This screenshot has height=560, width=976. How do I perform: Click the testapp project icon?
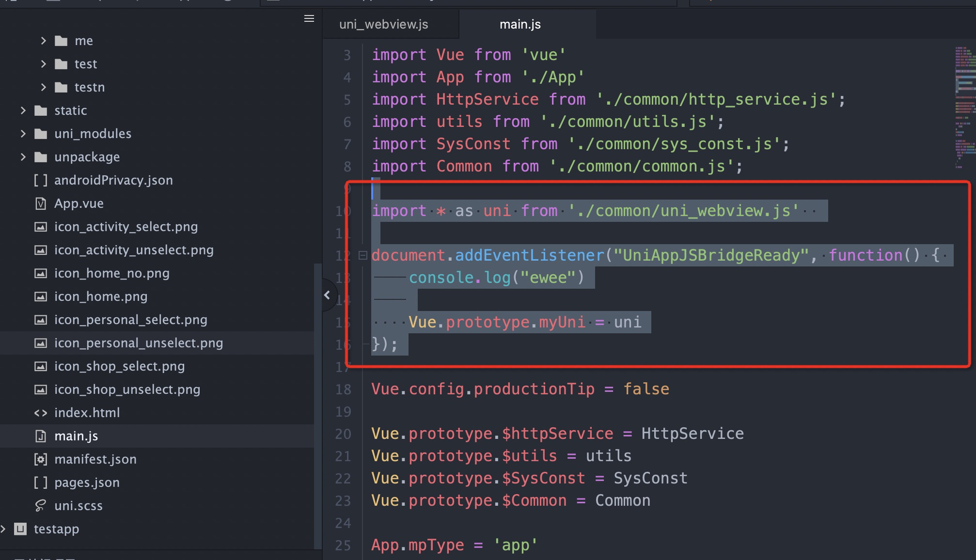tap(20, 529)
